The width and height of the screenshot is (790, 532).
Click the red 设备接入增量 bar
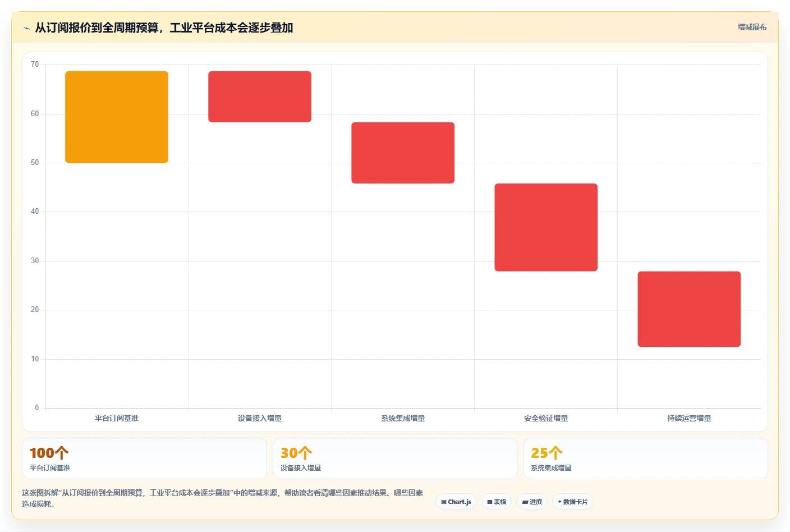click(x=260, y=97)
